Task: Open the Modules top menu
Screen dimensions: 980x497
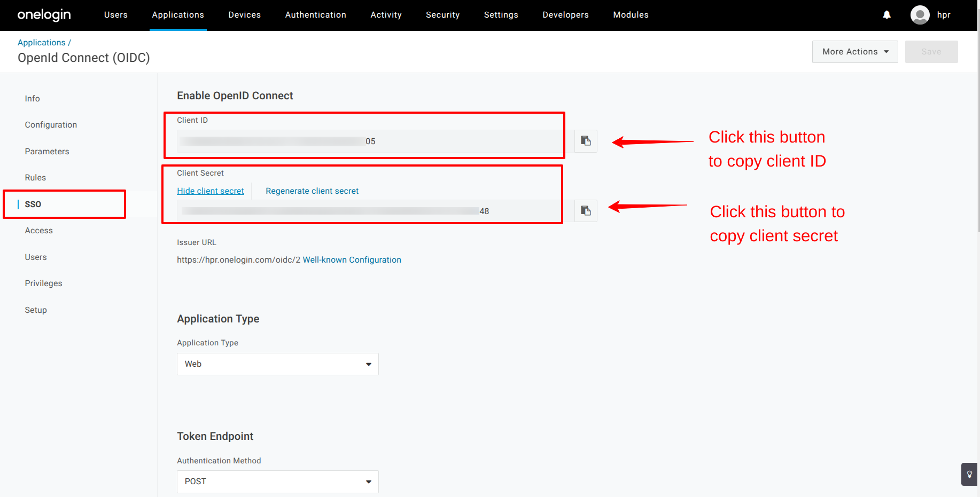Action: point(631,15)
